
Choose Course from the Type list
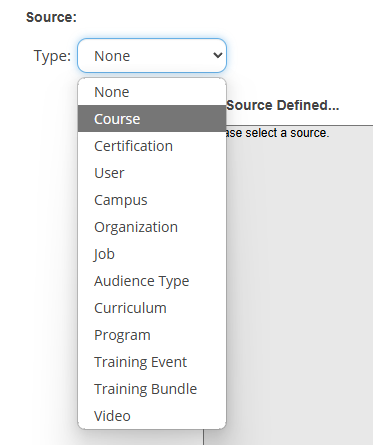tap(152, 119)
